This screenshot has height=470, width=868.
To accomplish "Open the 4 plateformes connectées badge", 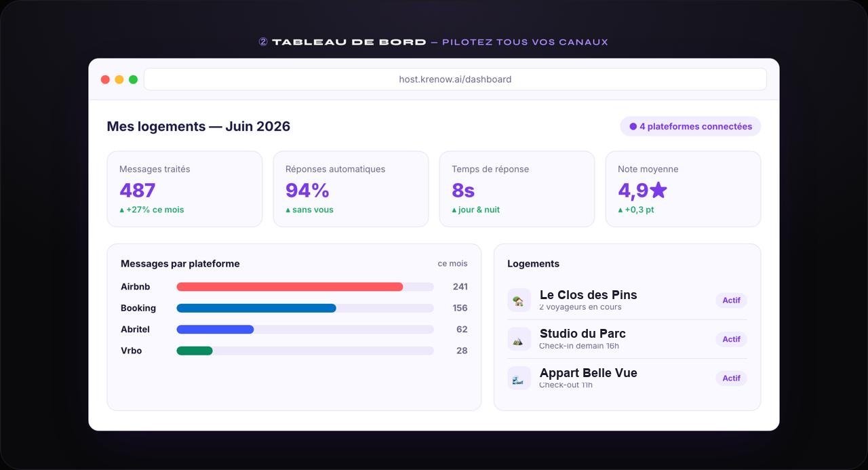I will click(690, 126).
